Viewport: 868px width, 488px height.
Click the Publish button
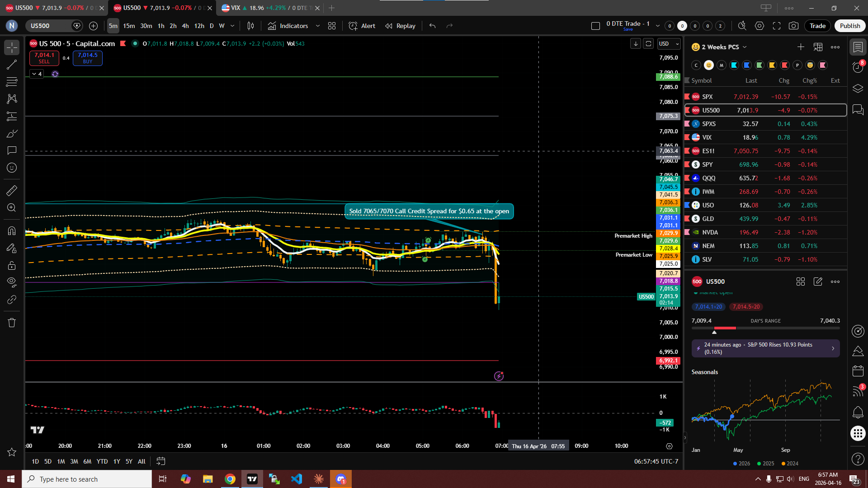pos(849,26)
